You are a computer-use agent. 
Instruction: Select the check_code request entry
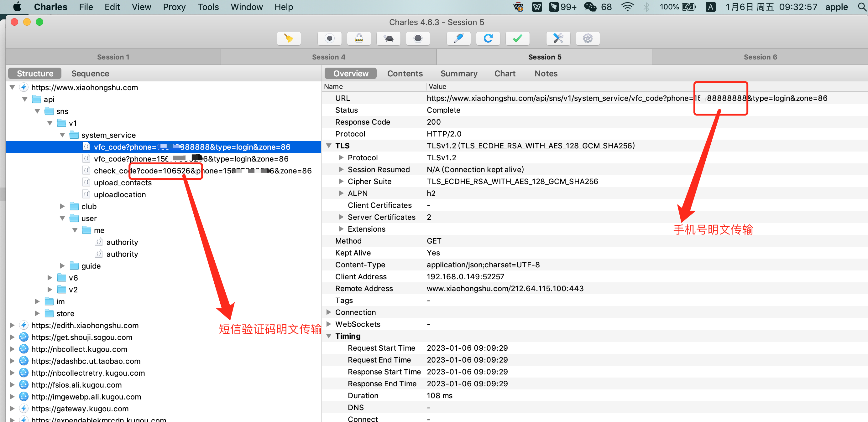202,171
